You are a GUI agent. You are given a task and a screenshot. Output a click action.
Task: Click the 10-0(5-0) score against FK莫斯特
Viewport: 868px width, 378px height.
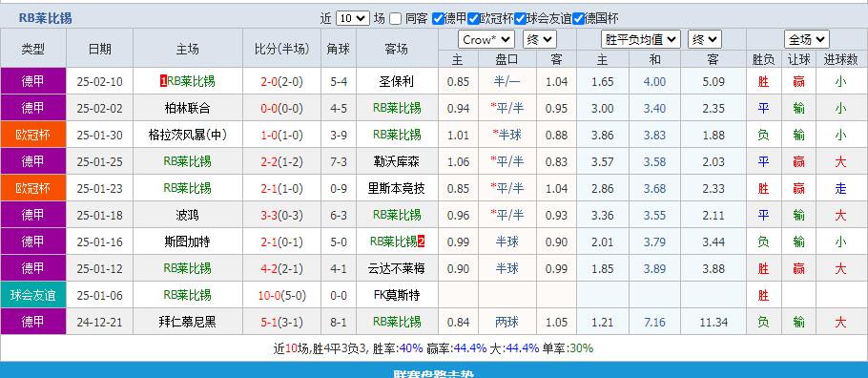coord(281,295)
